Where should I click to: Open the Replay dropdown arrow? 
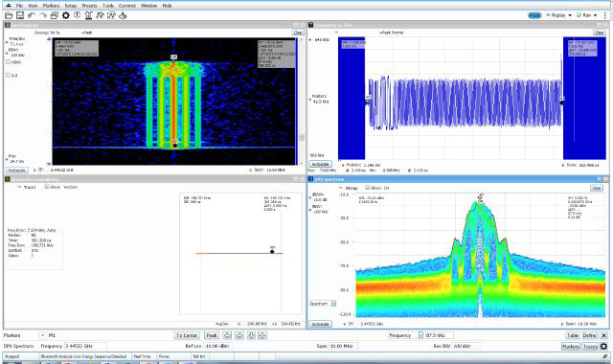570,15
